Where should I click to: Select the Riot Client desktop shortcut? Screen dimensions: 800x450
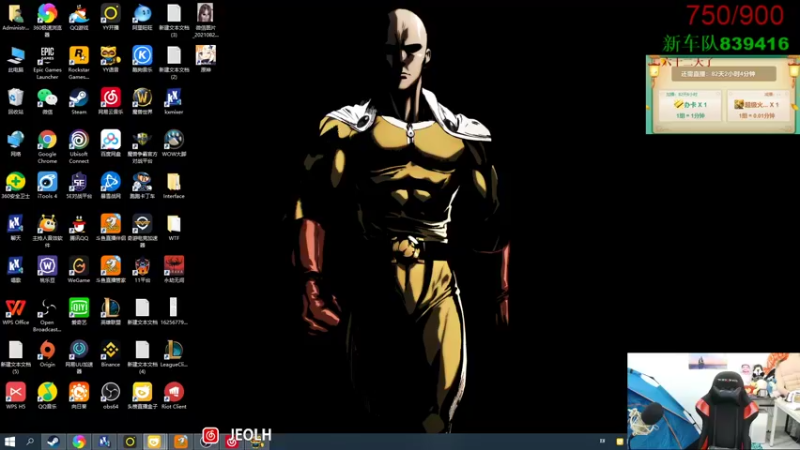173,396
